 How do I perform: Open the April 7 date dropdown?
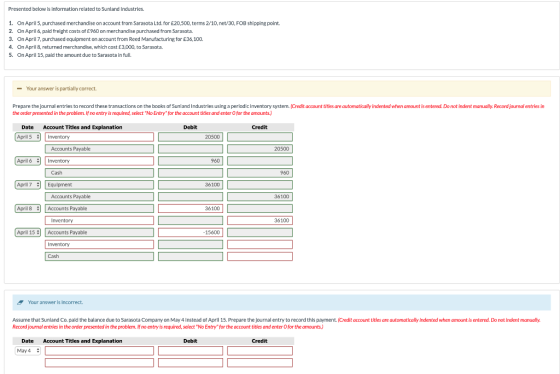point(28,185)
